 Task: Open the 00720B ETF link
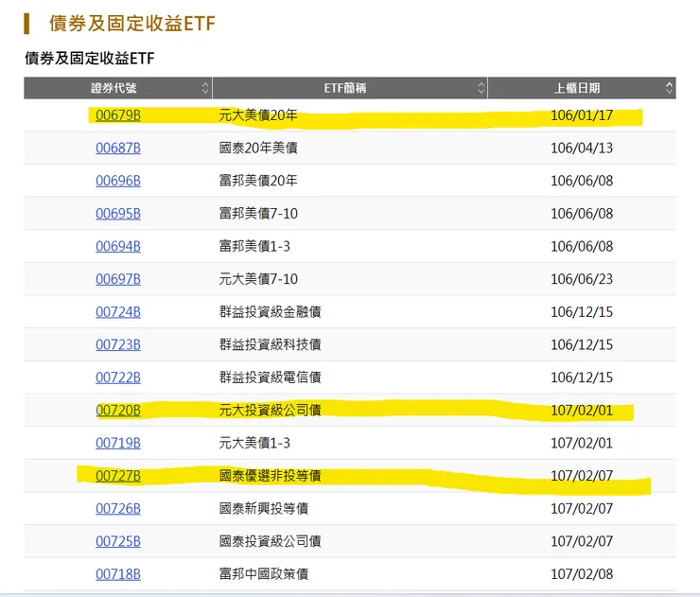[x=118, y=411]
